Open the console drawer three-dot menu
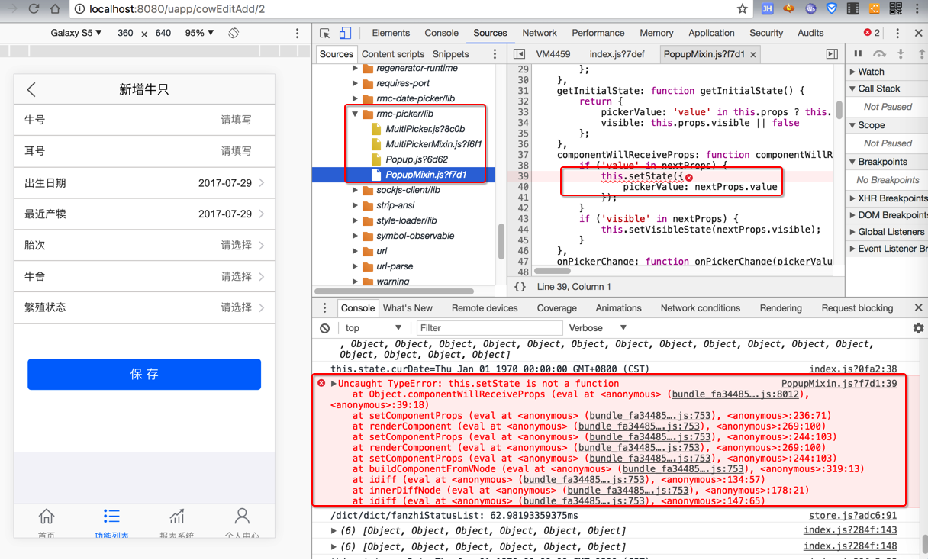928x560 pixels. tap(324, 308)
